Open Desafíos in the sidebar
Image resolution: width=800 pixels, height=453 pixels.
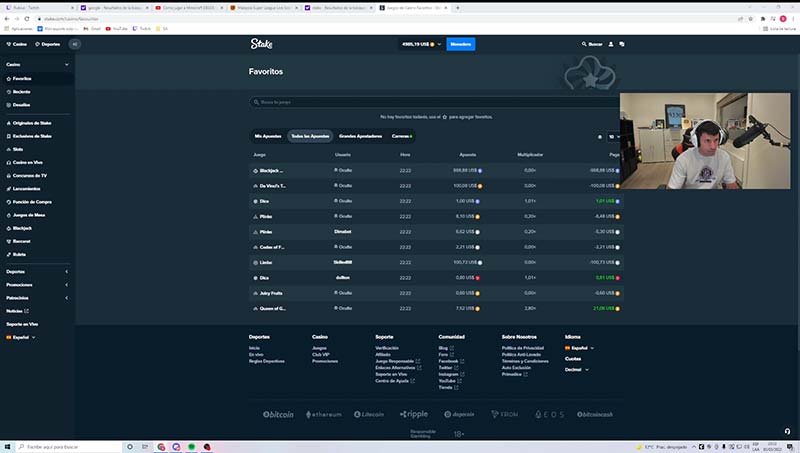click(21, 105)
